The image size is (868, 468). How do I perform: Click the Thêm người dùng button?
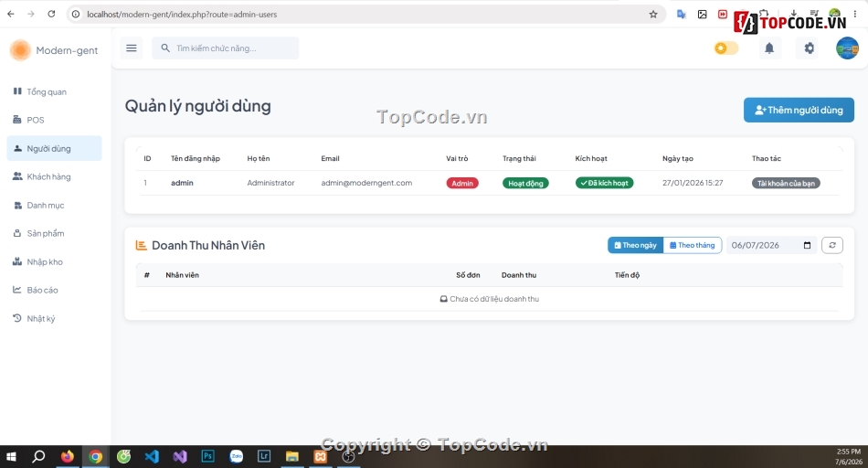click(799, 111)
